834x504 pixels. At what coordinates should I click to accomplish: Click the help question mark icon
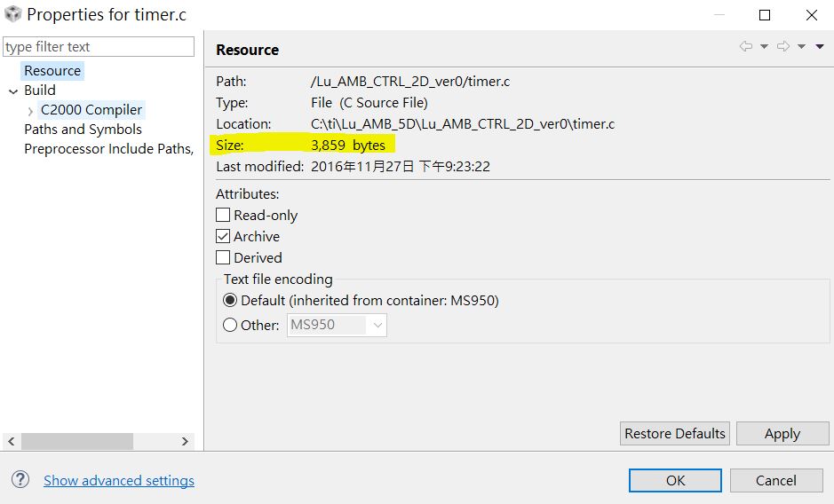[20, 480]
